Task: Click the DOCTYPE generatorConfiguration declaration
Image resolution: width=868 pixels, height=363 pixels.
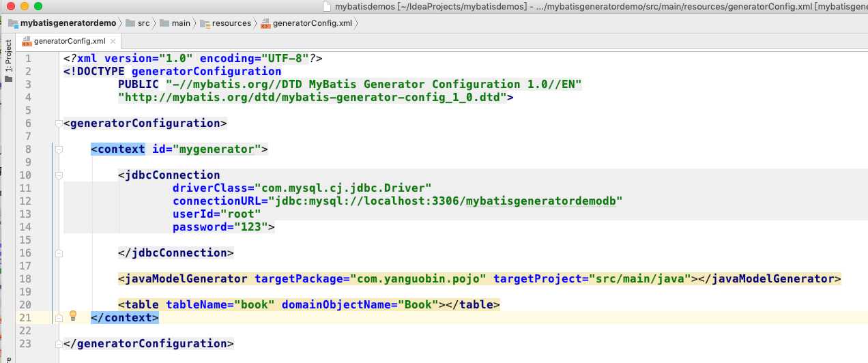Action: [172, 72]
